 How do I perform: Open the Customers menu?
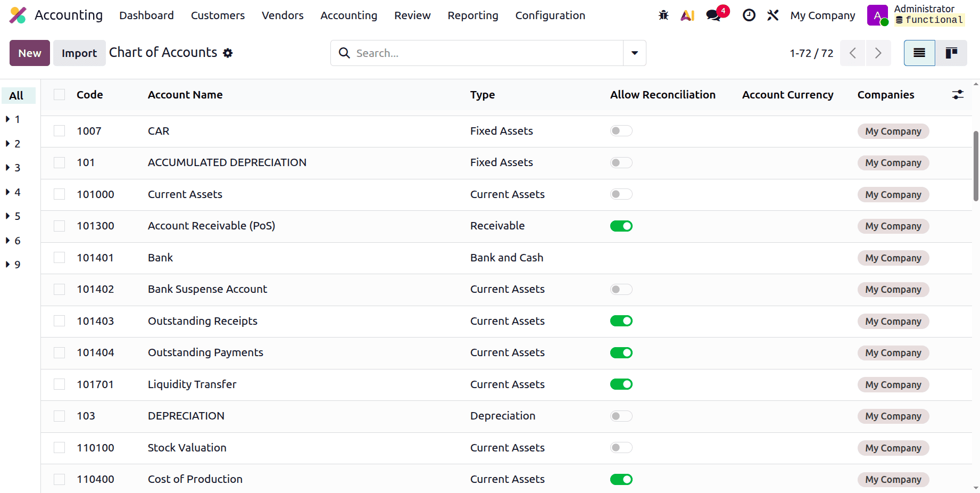[x=218, y=15]
